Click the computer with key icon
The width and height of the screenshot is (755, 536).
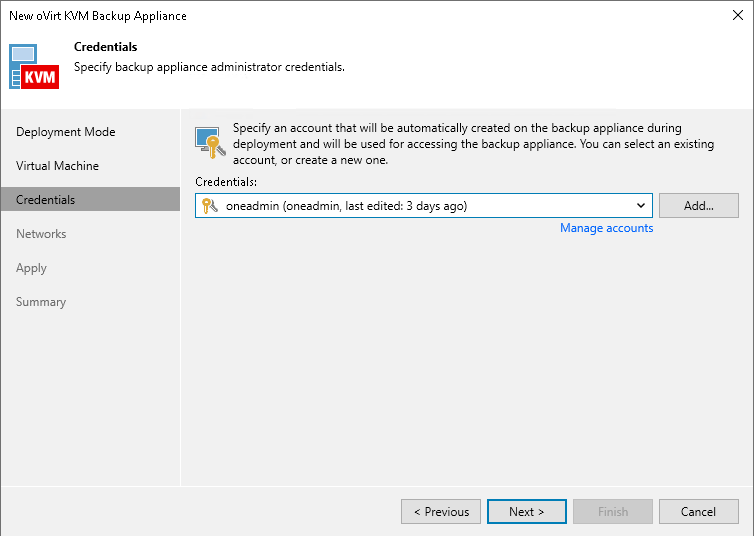click(209, 142)
